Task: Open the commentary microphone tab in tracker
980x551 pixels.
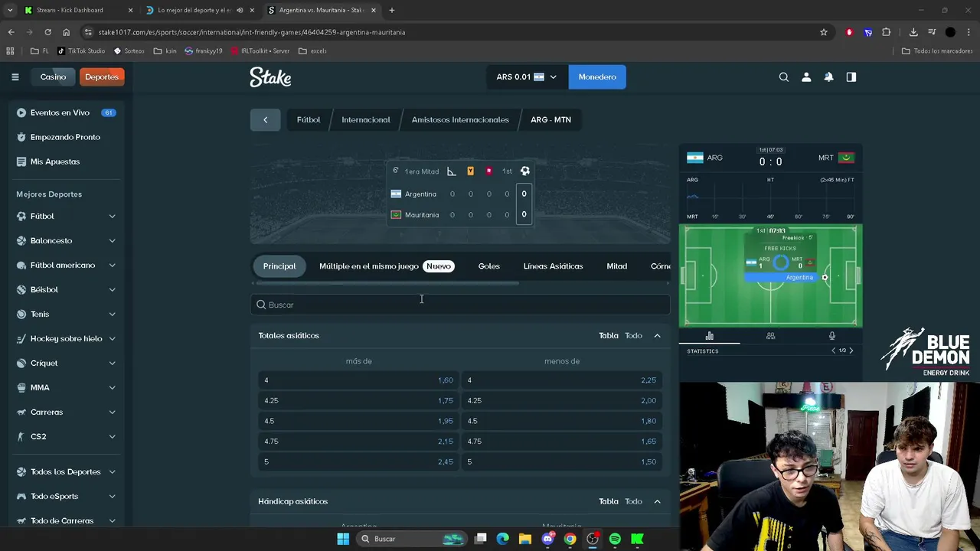Action: pyautogui.click(x=831, y=335)
